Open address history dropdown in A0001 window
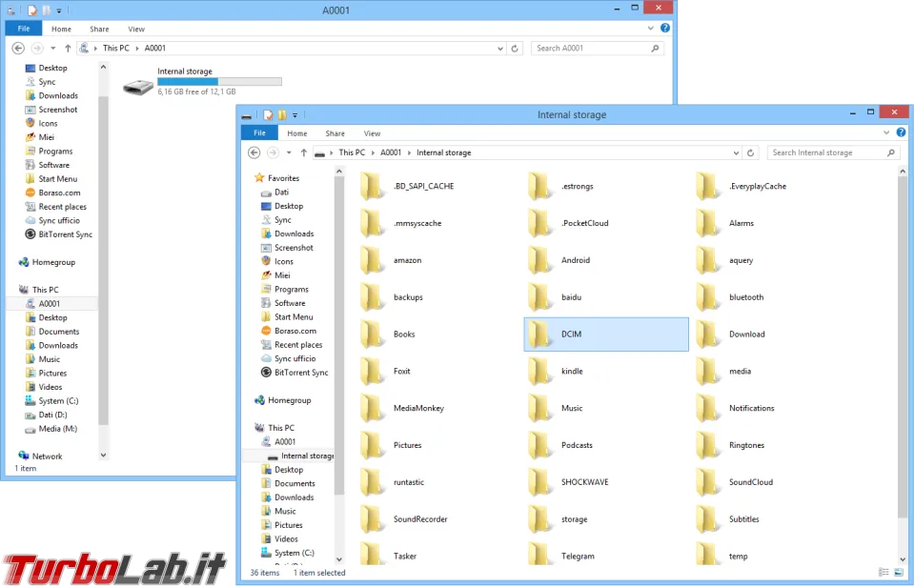This screenshot has height=588, width=915. point(500,49)
